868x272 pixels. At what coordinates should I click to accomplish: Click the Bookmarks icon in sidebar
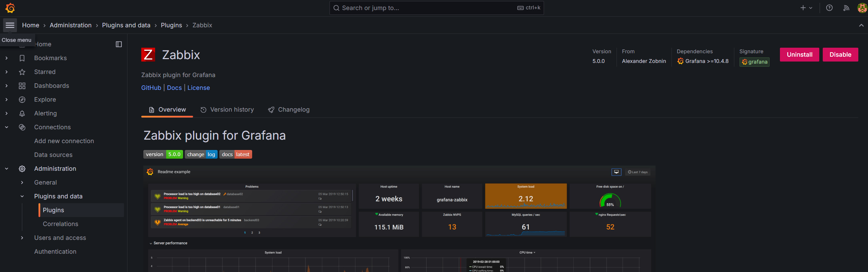(22, 58)
